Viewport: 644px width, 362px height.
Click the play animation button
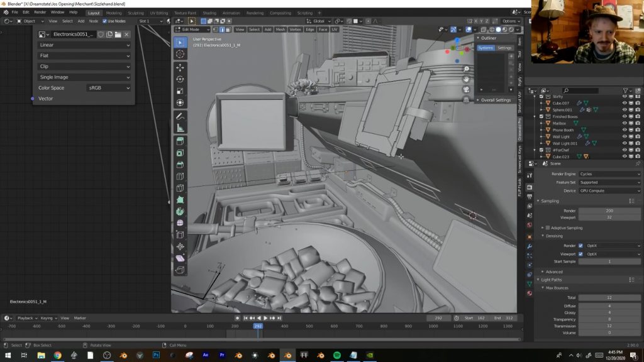[x=265, y=318]
